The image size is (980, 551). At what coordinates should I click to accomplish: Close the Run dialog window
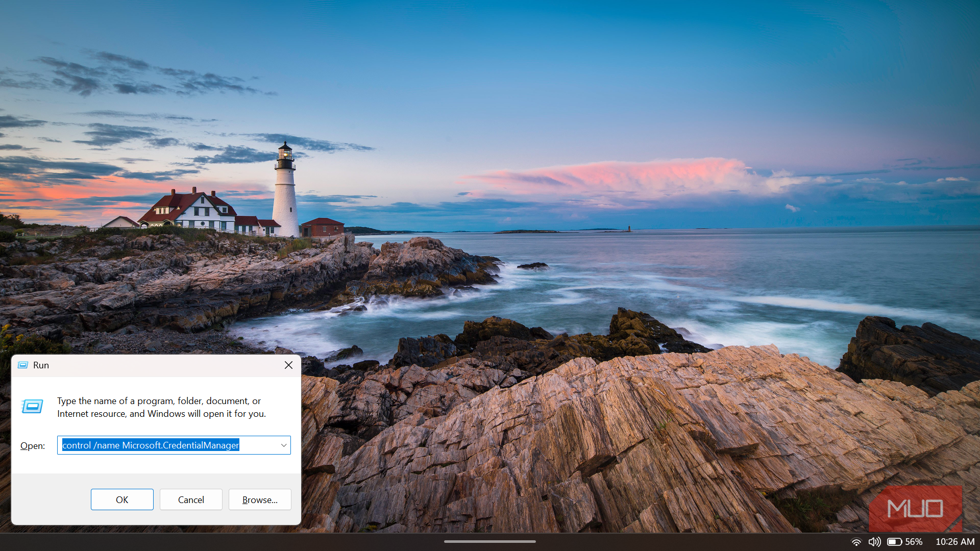288,365
